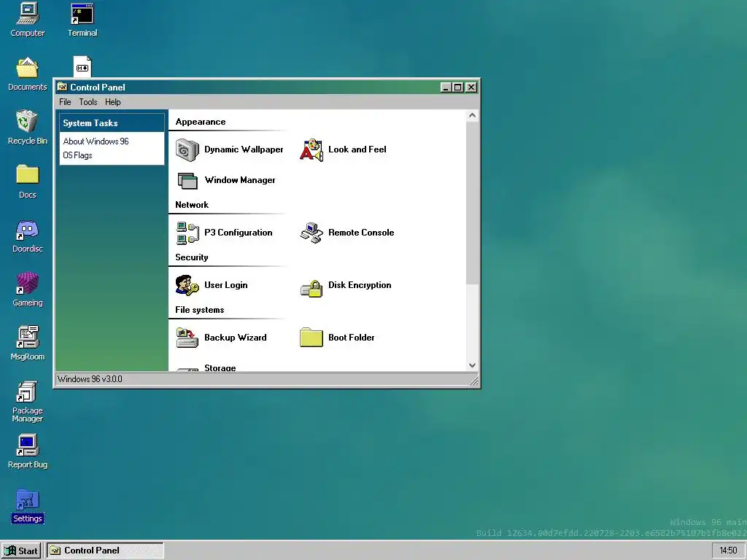Click the Windows 96 v3.0.0 status text
Screen dimensions: 747x560
[x=90, y=379]
